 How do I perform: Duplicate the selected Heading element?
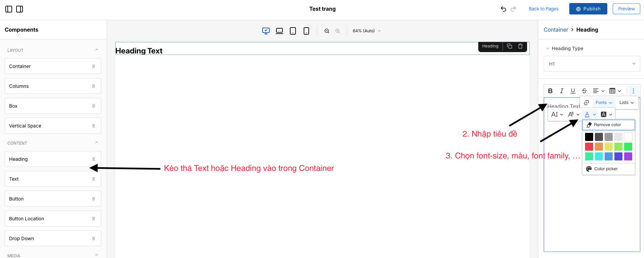pos(510,46)
